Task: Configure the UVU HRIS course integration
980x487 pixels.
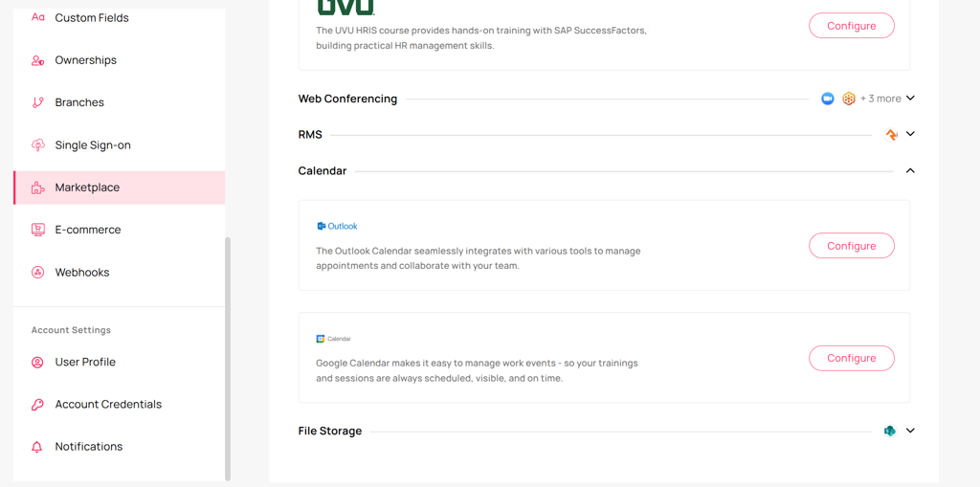Action: (851, 26)
